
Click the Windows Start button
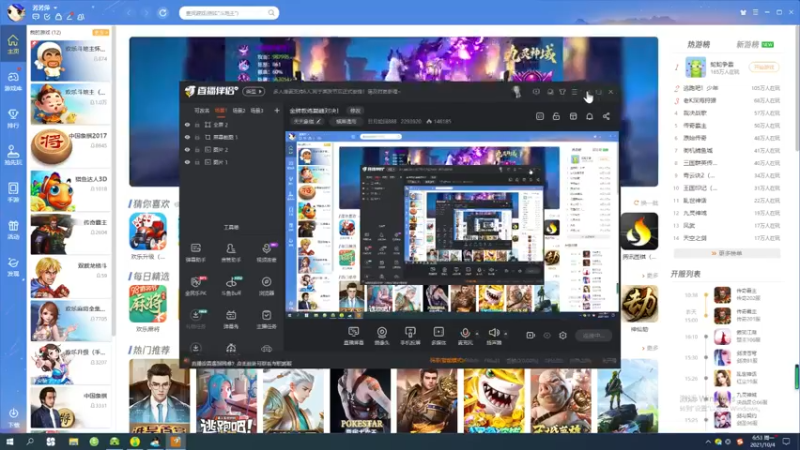[9, 442]
